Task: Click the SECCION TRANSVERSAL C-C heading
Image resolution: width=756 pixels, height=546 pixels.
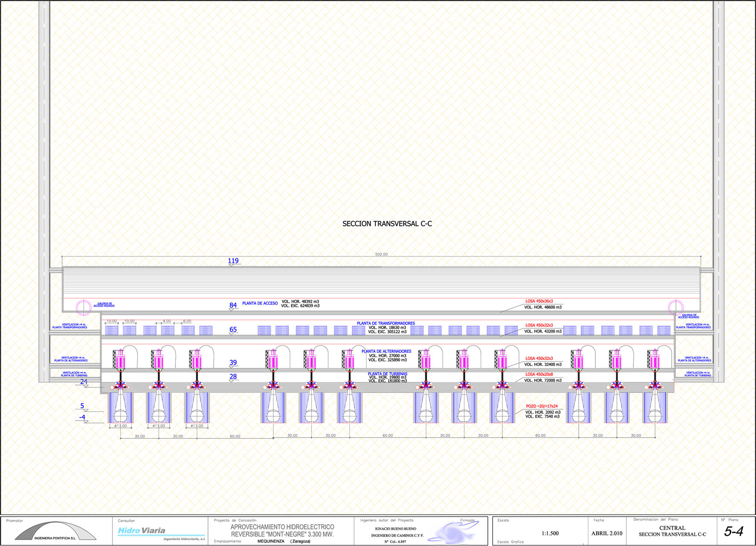Action: click(x=387, y=224)
